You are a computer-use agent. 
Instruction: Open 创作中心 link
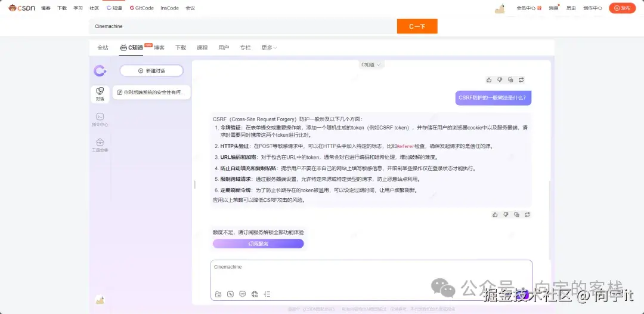[593, 8]
